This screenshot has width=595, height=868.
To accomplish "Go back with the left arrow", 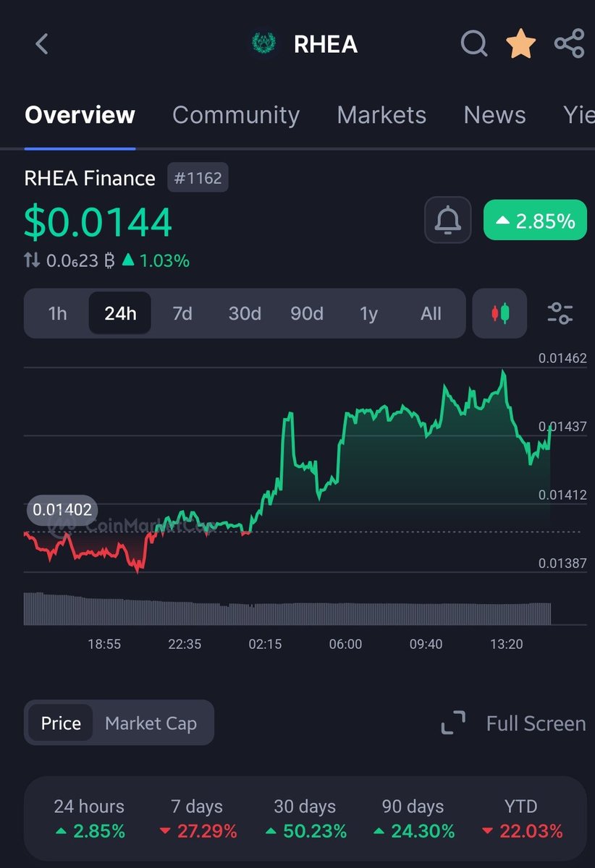I will (42, 44).
